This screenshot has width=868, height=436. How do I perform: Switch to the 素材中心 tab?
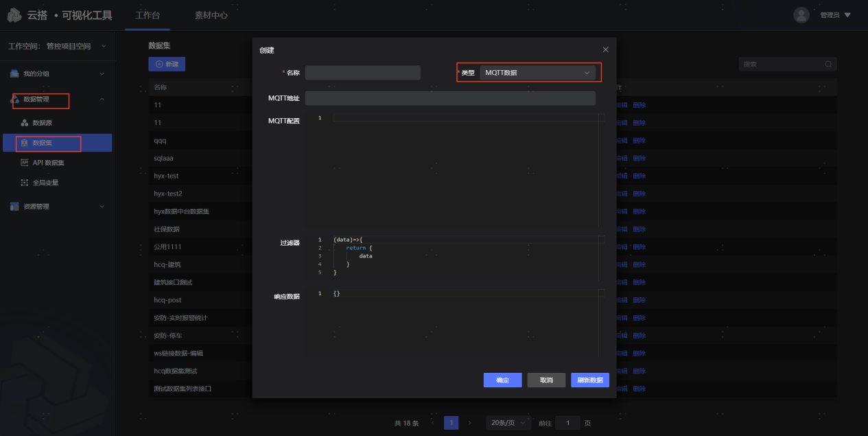(211, 15)
